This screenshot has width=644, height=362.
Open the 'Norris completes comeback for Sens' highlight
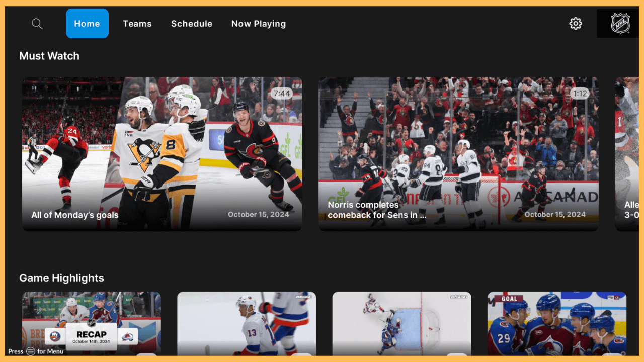[458, 153]
